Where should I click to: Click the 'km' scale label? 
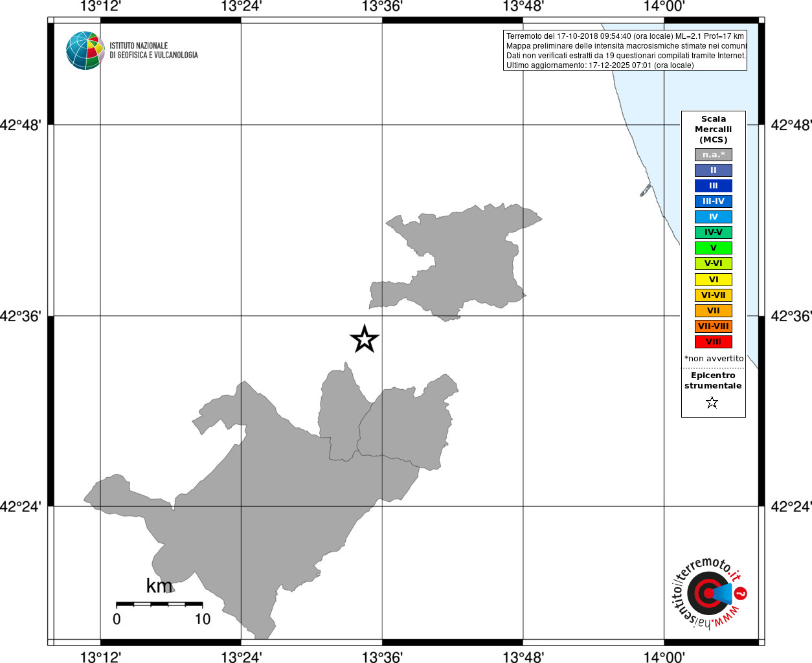pos(159,586)
